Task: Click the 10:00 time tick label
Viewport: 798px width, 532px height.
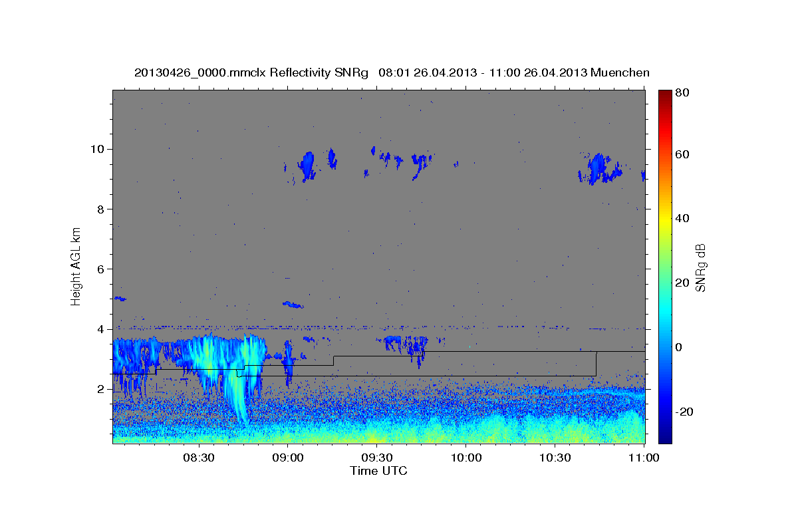Action: 466,458
